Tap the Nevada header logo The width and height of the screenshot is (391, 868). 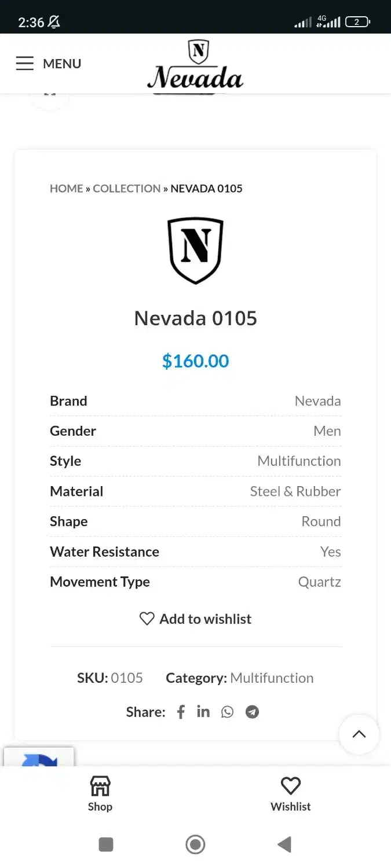pyautogui.click(x=195, y=65)
